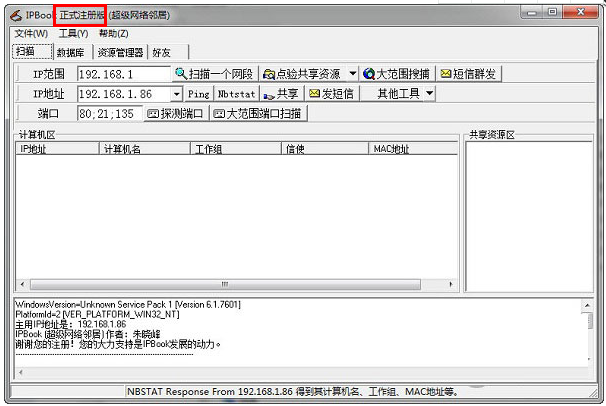This screenshot has height=406, width=606.
Task: Click the 其他工具 button
Action: 393,94
